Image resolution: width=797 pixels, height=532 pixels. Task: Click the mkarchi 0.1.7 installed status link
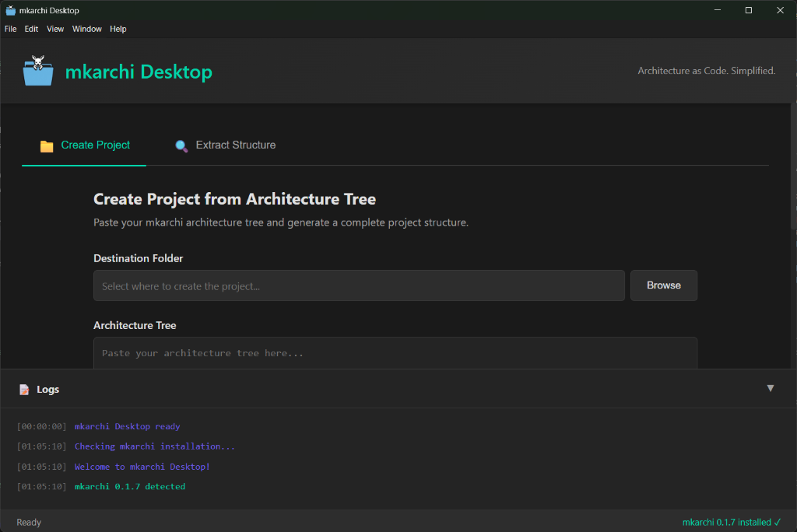click(x=725, y=522)
